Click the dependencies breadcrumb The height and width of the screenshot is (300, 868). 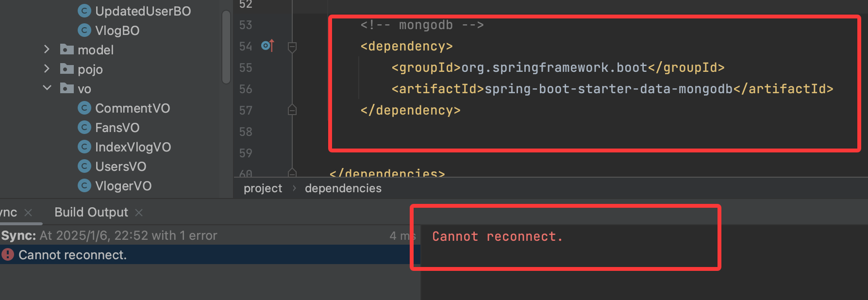343,188
